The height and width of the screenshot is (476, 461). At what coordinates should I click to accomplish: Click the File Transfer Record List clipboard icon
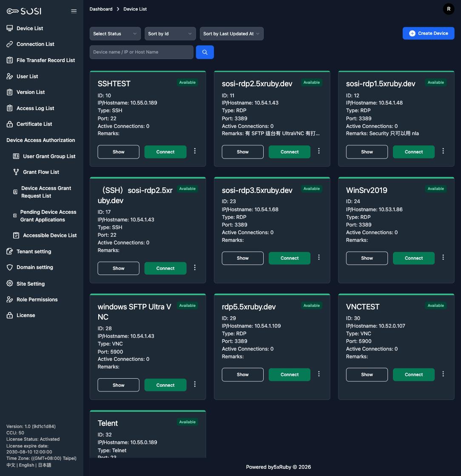click(10, 60)
